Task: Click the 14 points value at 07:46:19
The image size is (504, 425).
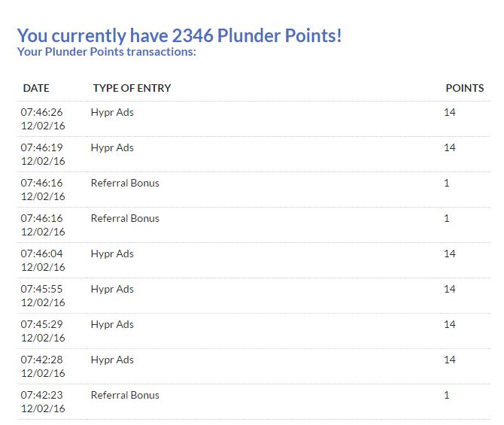Action: [x=450, y=147]
